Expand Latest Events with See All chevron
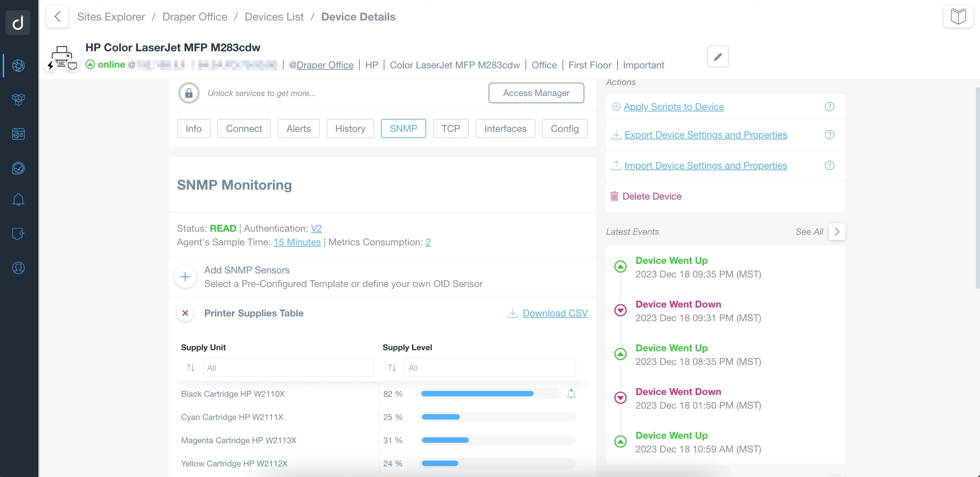Image resolution: width=980 pixels, height=477 pixels. coord(837,232)
